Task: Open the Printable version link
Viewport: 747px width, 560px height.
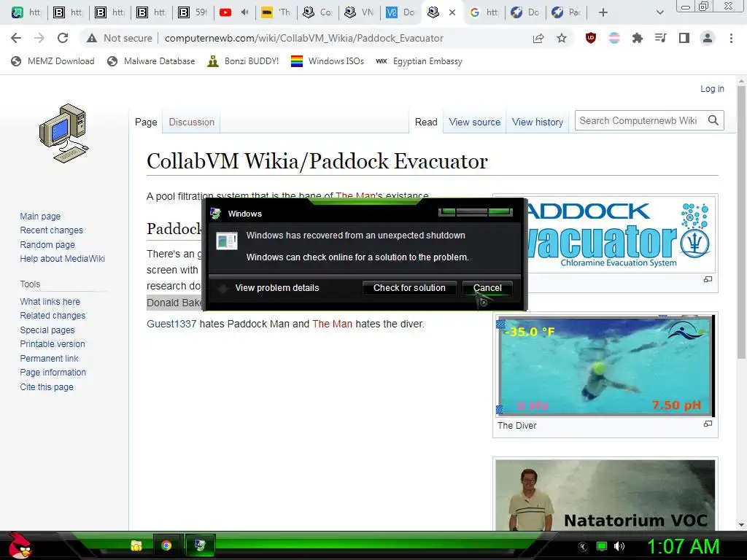Action: click(53, 344)
